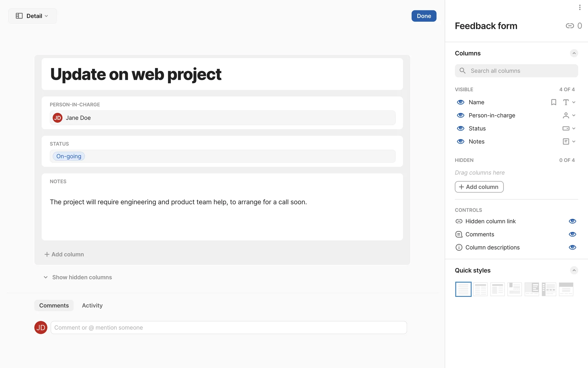Toggle Comments control visibility eye
Screen dimensions: 588x368
[x=572, y=234]
